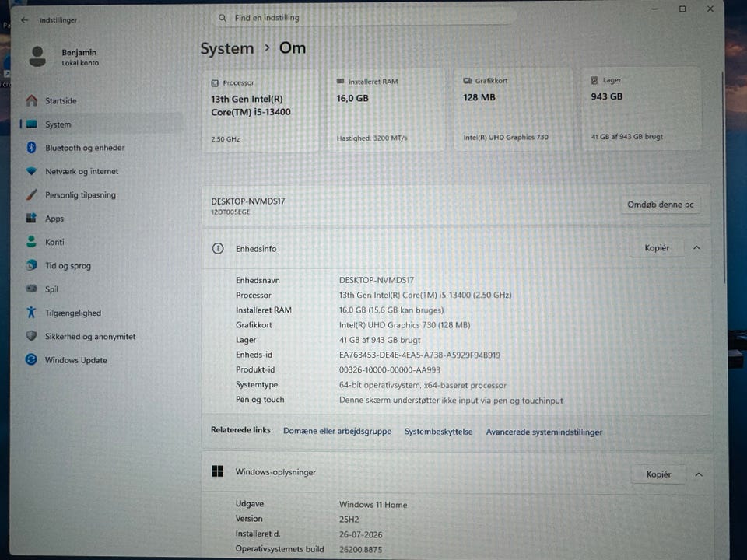The image size is (747, 560).
Task: Click the Installeret RAM 16,0 GB card
Action: pos(386,110)
